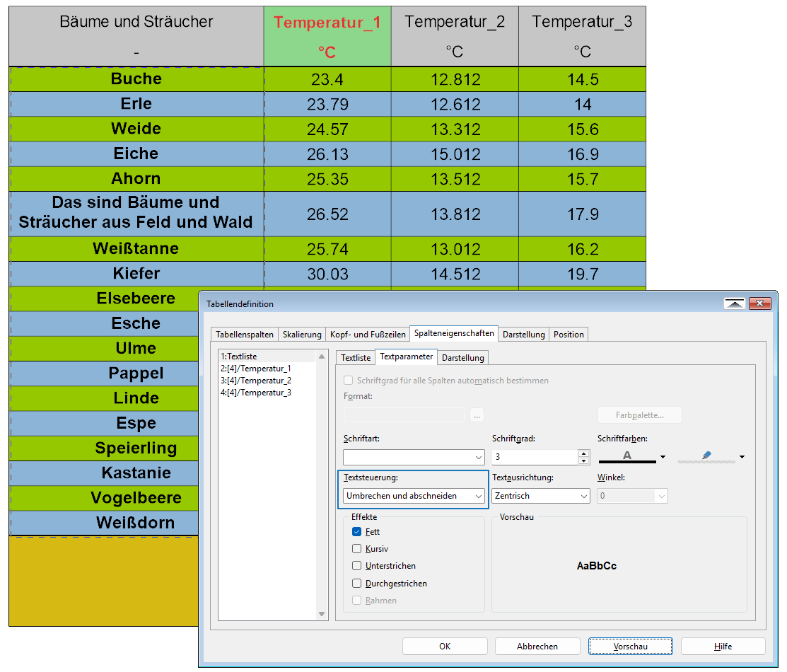Click the roll-up dialog title bar icon
This screenshot has width=787, height=672.
735,303
